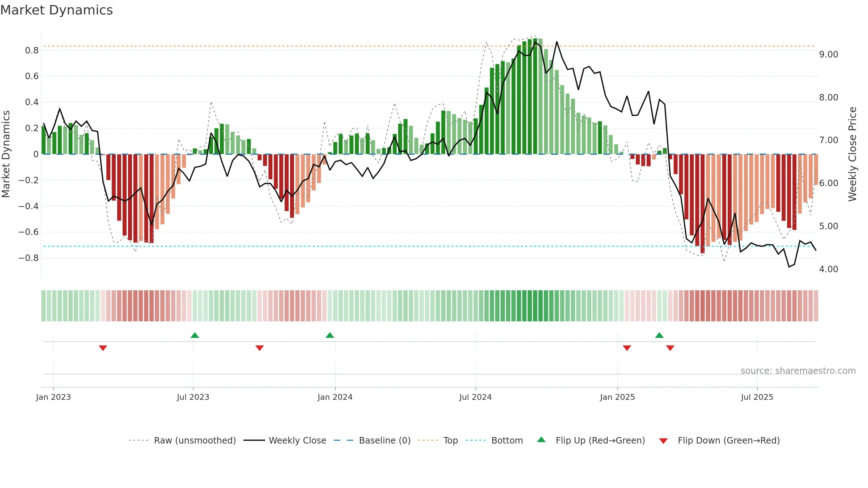The image size is (868, 488).
Task: Click the Jan 2023 axis label
Action: 54,397
